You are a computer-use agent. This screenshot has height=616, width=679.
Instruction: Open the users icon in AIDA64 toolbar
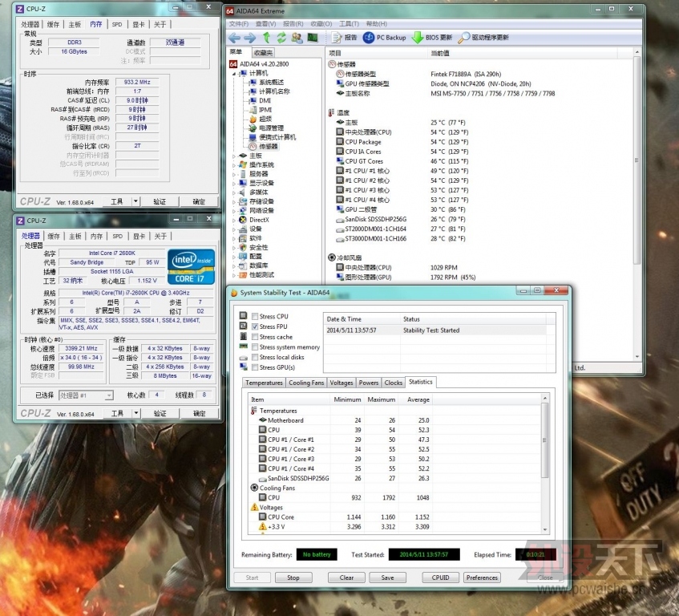[x=297, y=38]
